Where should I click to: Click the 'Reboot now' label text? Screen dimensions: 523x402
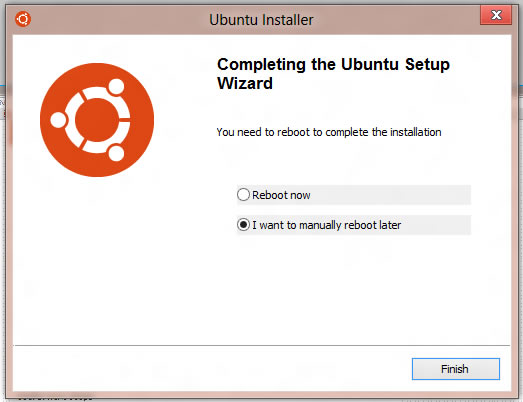coord(281,195)
